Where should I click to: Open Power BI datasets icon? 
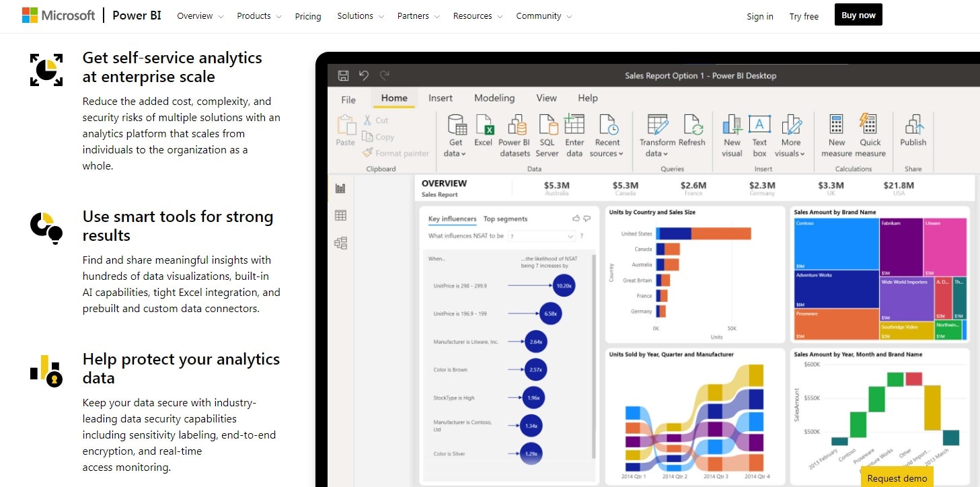(x=516, y=125)
